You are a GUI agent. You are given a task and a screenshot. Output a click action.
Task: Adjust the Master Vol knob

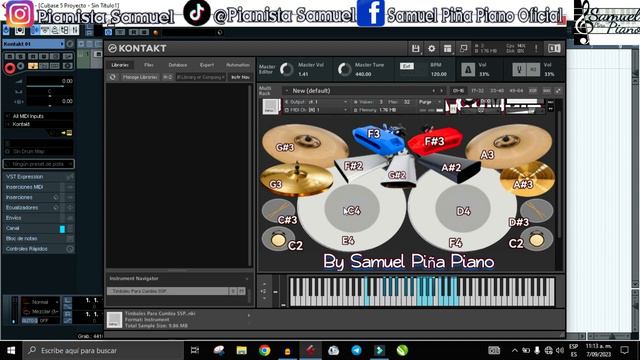tap(287, 69)
